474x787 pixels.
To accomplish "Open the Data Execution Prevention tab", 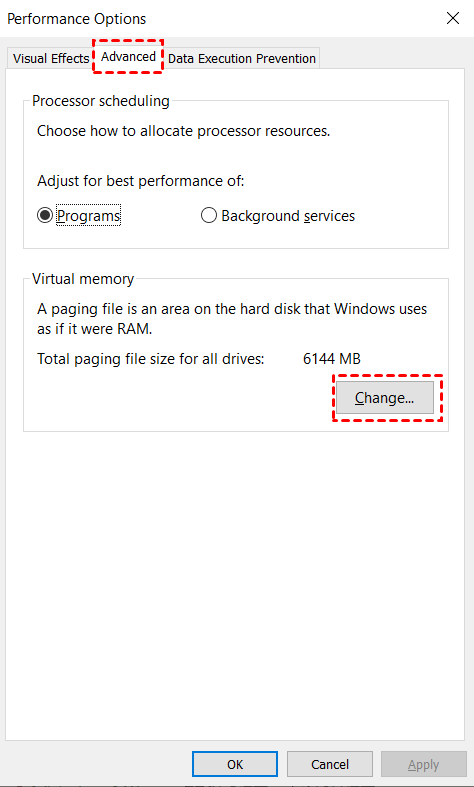I will pos(242,59).
